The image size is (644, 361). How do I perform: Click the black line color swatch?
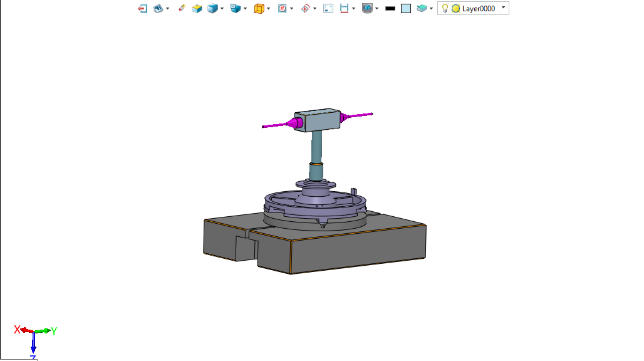click(x=390, y=9)
